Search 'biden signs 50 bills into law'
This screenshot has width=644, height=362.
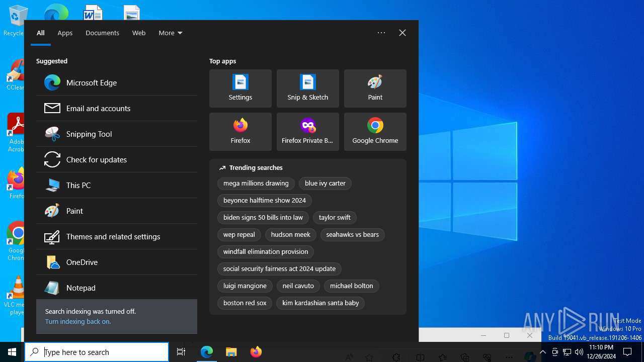(263, 218)
